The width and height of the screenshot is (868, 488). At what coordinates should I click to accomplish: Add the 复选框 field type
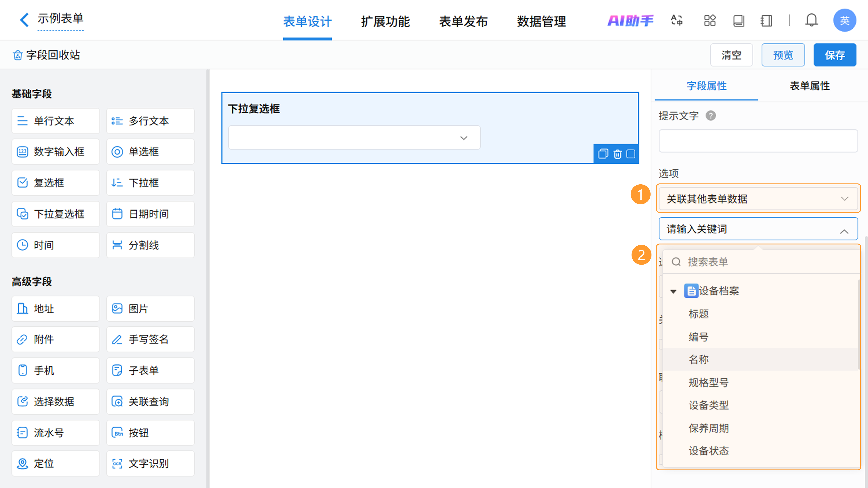coord(56,183)
